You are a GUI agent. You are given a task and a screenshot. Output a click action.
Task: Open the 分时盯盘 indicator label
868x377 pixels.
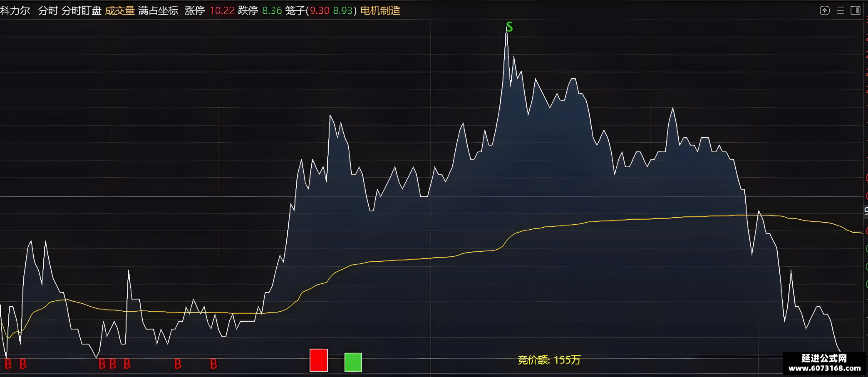point(82,10)
